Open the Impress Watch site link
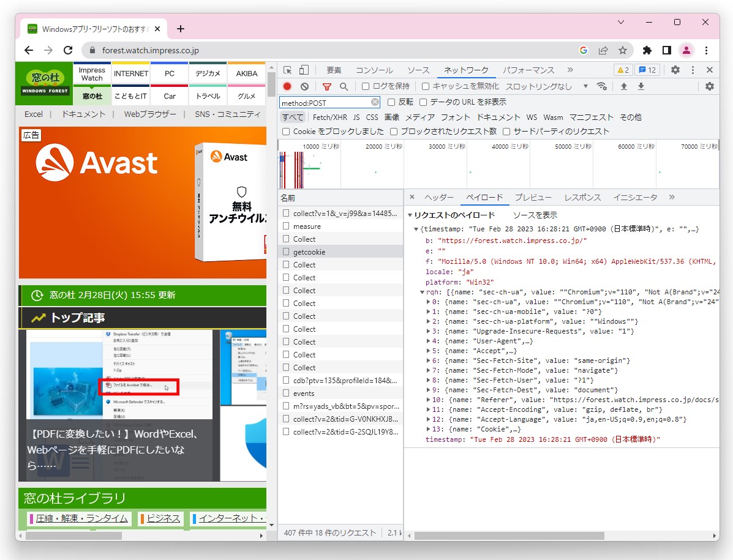This screenshot has height=560, width=733. pos(92,74)
